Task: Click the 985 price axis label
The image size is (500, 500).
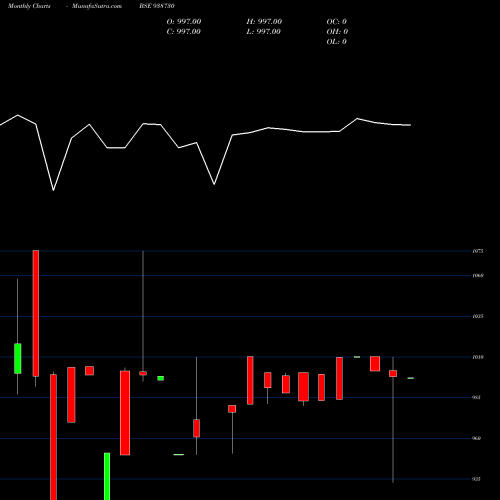Action: click(477, 398)
